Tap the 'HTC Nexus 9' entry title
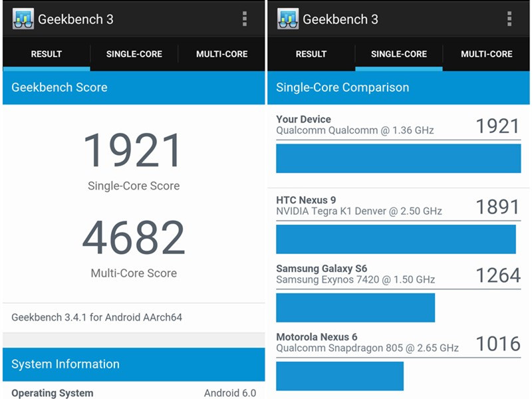Image resolution: width=532 pixels, height=399 pixels. (x=306, y=200)
